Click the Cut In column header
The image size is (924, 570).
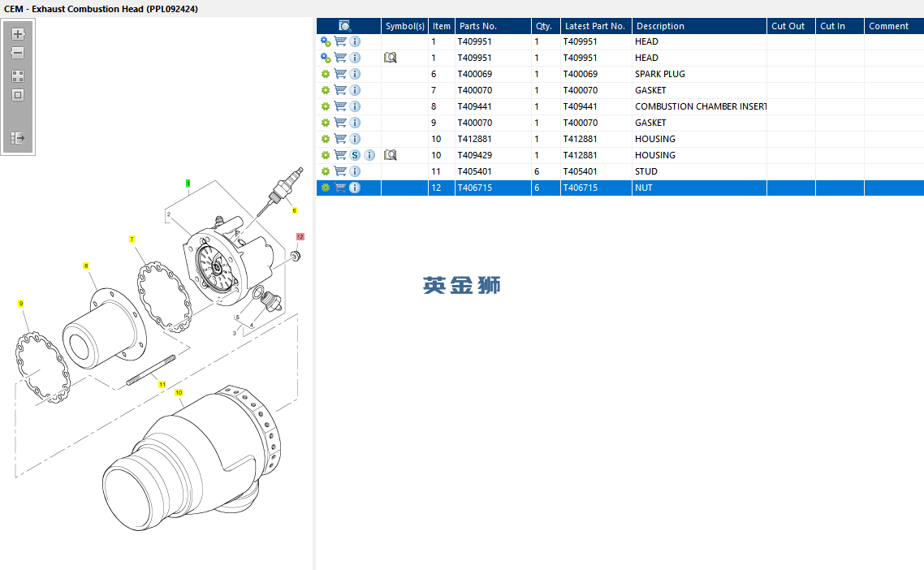pyautogui.click(x=840, y=26)
